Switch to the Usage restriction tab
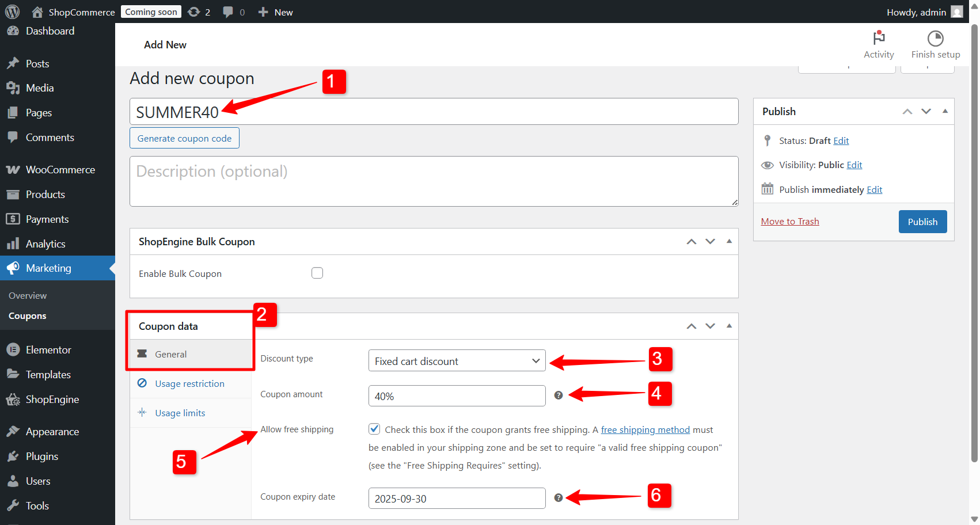 pos(191,383)
